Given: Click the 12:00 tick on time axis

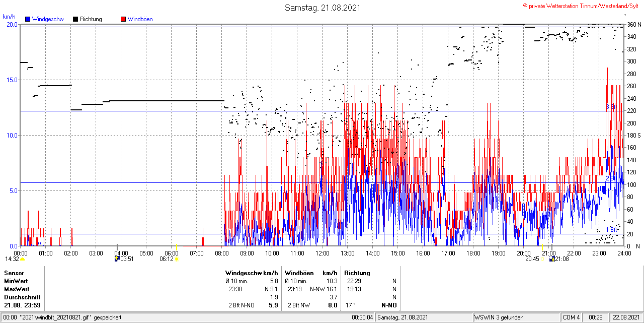Looking at the screenshot, I should point(323,253).
